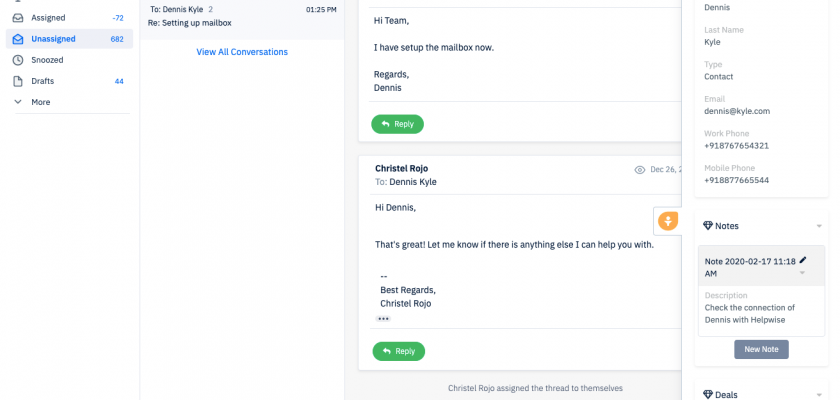
Task: Expand the Deals section arrow
Action: tap(819, 395)
